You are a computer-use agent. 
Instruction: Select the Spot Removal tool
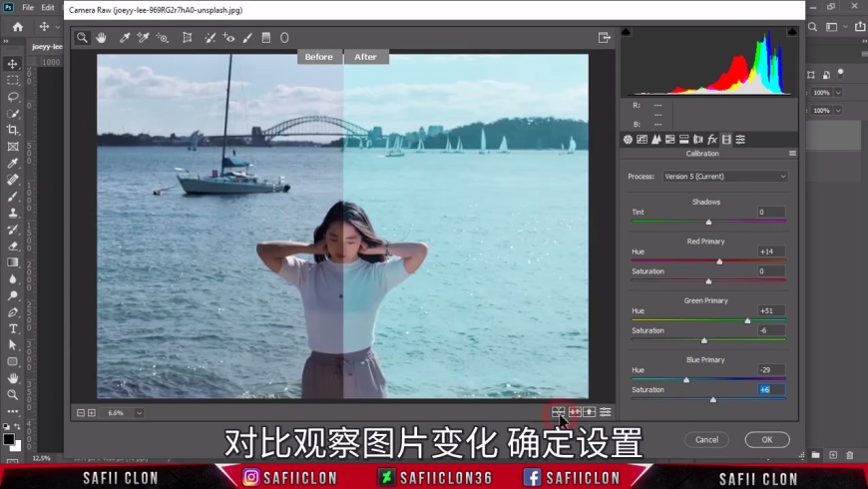[x=210, y=38]
